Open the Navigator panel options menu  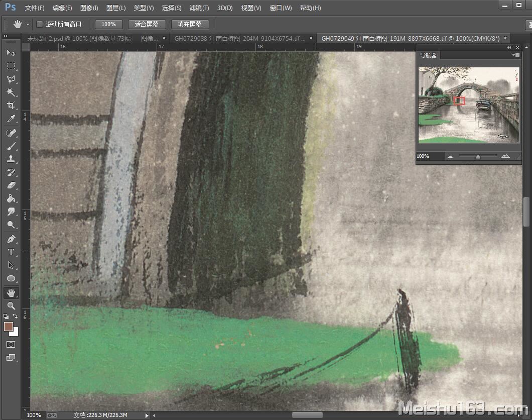[516, 55]
